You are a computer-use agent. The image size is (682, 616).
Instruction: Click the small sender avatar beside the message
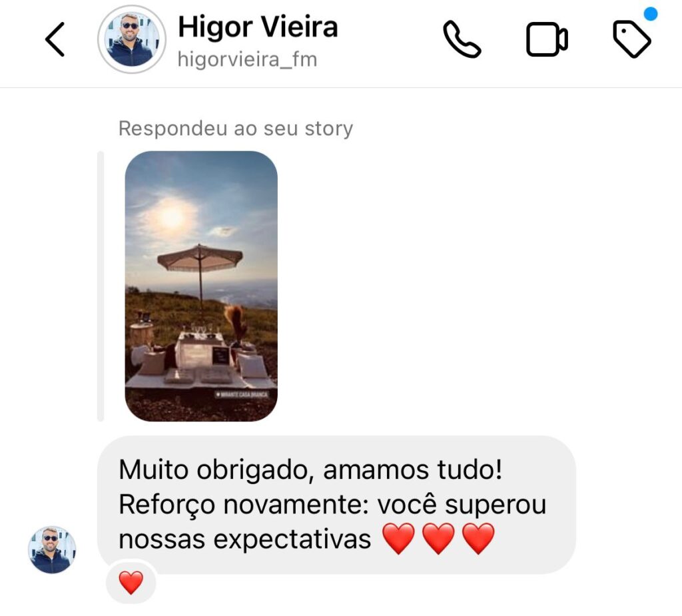(x=52, y=549)
